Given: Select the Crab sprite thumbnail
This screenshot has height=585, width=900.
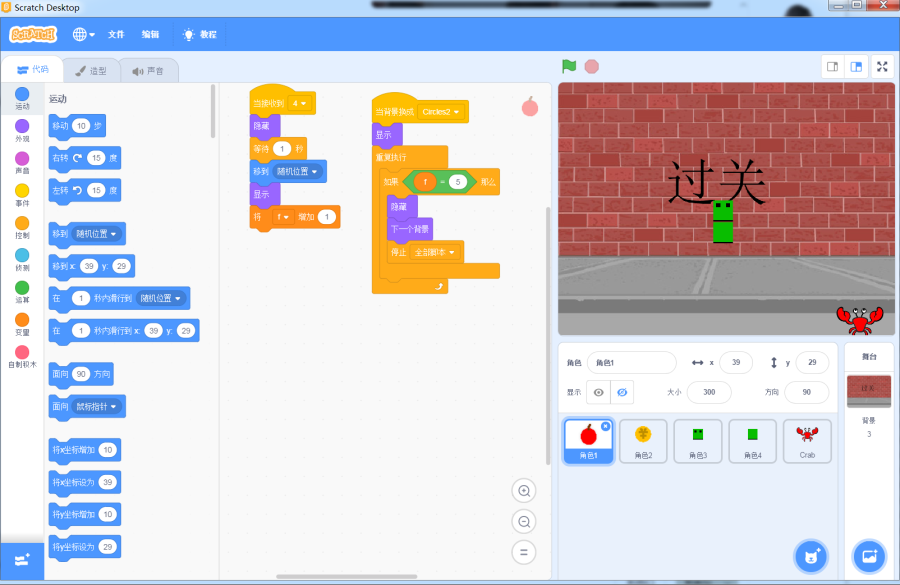Looking at the screenshot, I should 806,441.
